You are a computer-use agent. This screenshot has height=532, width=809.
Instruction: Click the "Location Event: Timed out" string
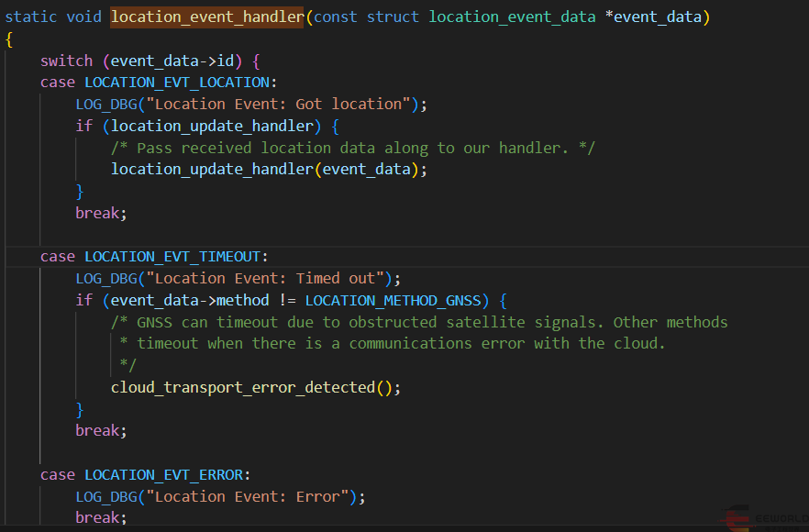270,279
